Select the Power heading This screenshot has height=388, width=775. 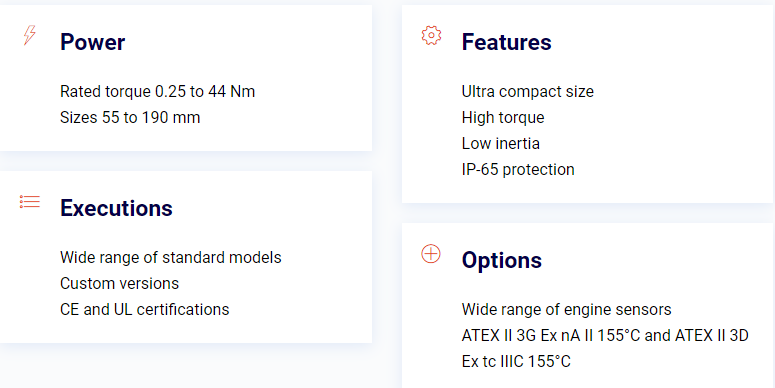[92, 42]
